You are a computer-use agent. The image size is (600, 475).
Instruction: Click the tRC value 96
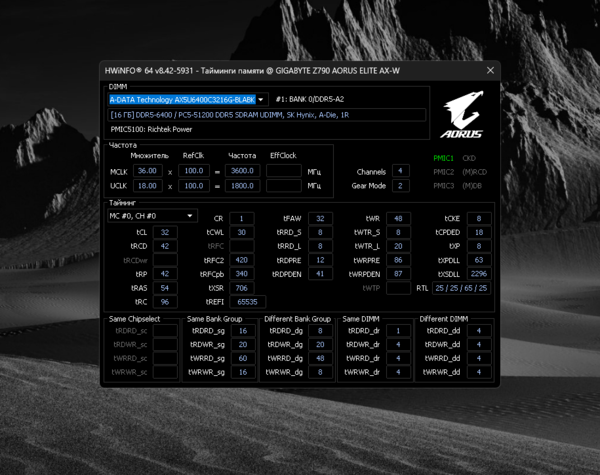(x=165, y=302)
